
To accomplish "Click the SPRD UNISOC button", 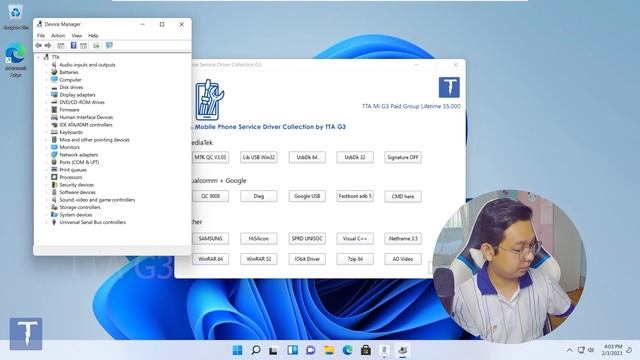I will click(x=307, y=238).
